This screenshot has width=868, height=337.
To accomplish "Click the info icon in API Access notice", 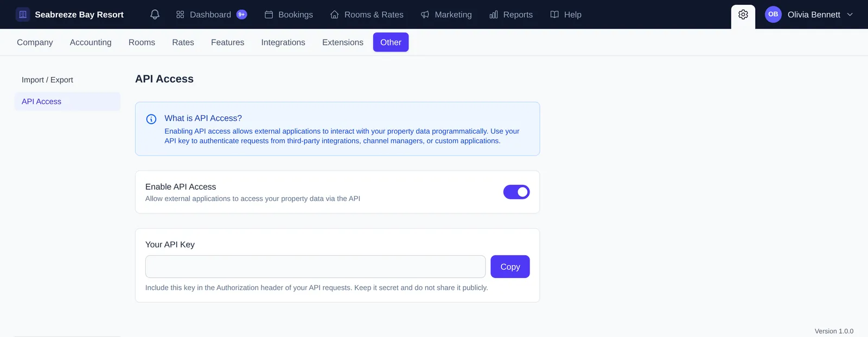I will click(151, 119).
